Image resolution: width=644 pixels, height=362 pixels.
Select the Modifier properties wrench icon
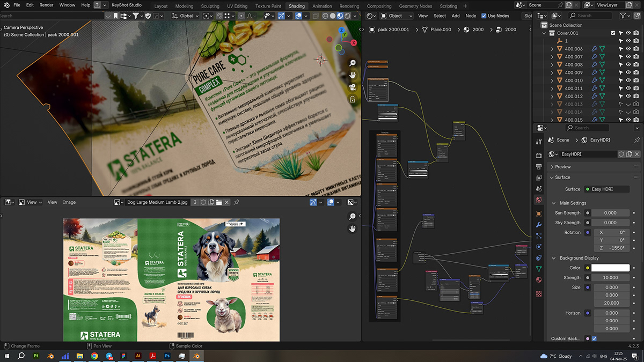coord(538,224)
